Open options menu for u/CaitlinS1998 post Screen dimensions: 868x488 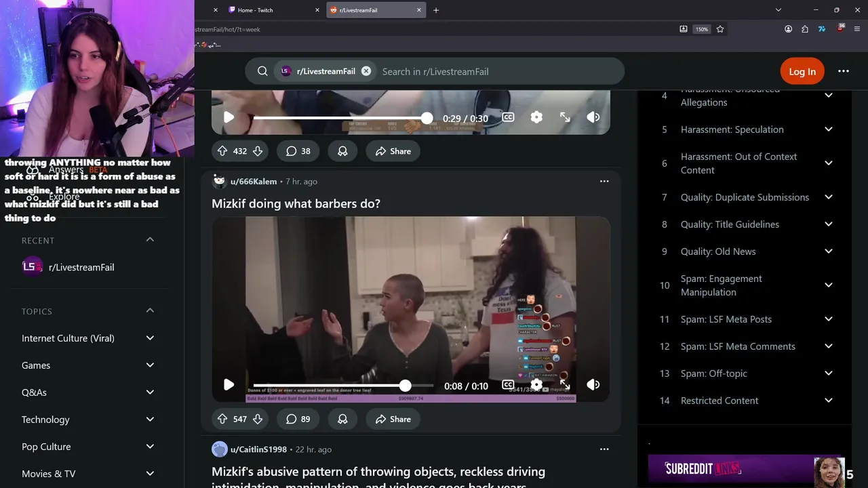(604, 449)
